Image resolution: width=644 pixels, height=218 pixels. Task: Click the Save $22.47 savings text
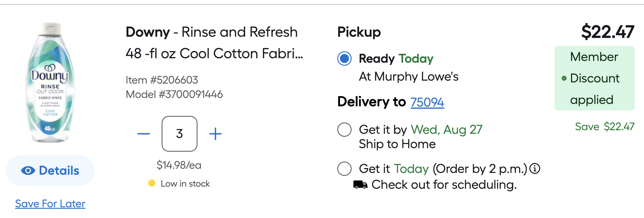pyautogui.click(x=604, y=127)
